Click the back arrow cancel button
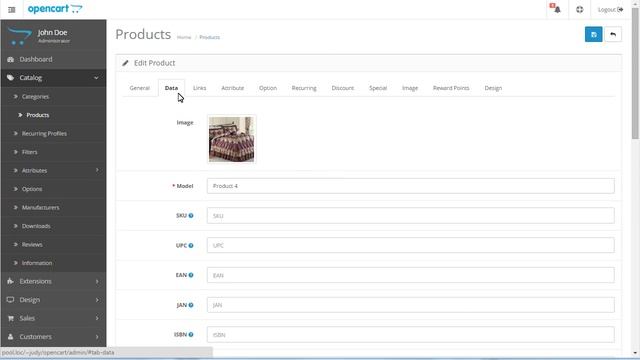 tap(613, 35)
